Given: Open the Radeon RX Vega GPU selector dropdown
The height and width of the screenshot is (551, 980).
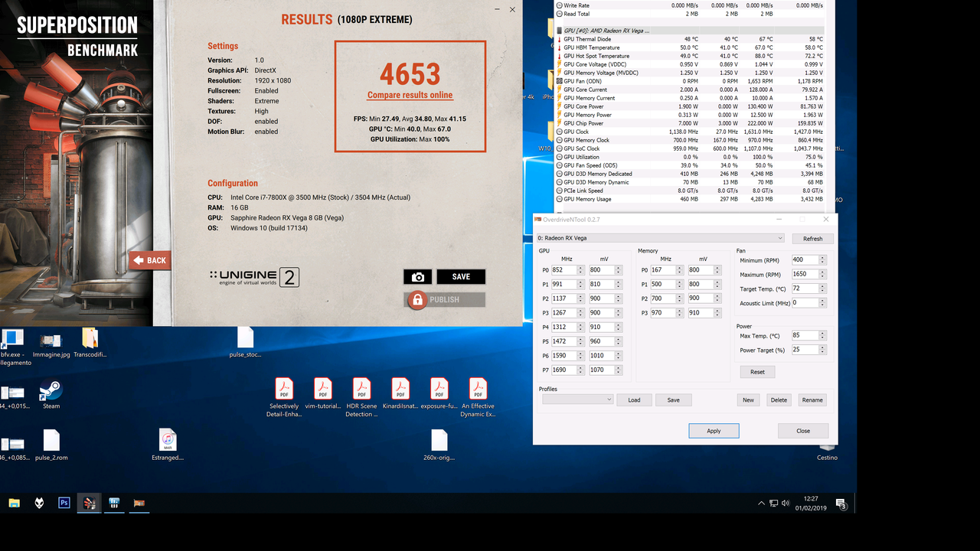Looking at the screenshot, I should [x=661, y=238].
